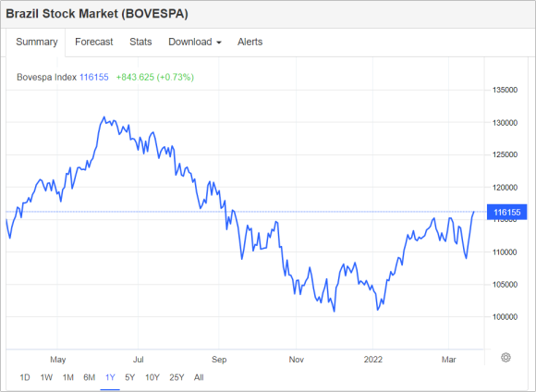The height and width of the screenshot is (392, 536).
Task: Select the 1M time range
Action: [68, 377]
